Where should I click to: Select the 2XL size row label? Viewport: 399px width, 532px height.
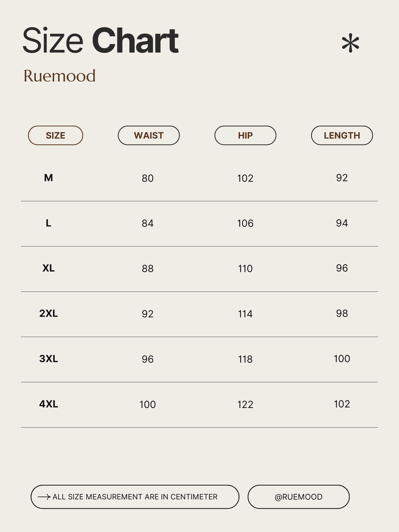48,314
